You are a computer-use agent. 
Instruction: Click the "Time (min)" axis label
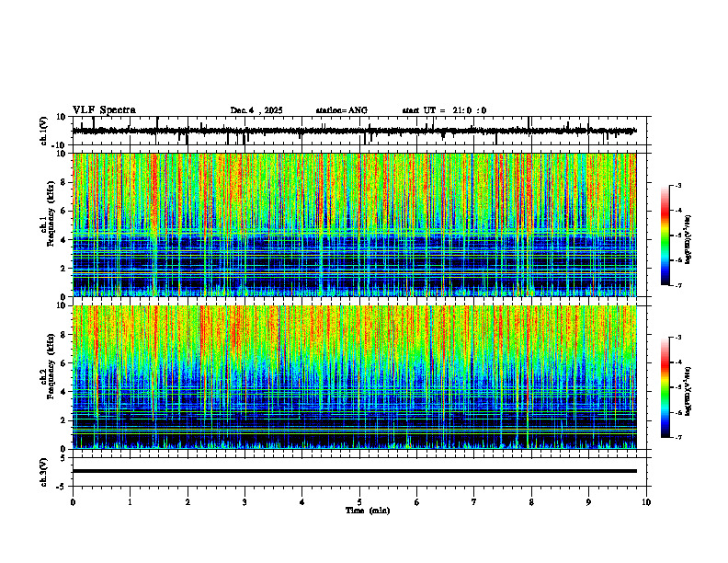tap(368, 511)
